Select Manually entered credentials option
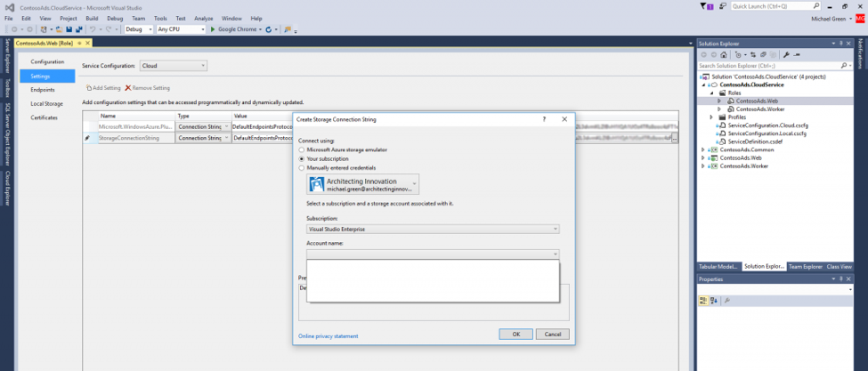 pos(301,167)
